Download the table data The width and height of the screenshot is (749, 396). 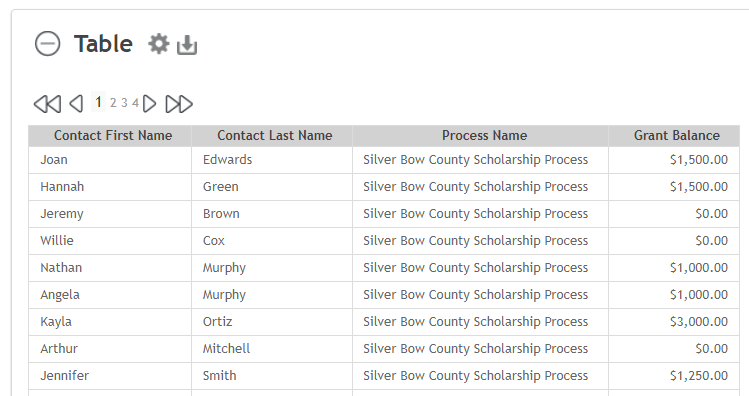187,45
